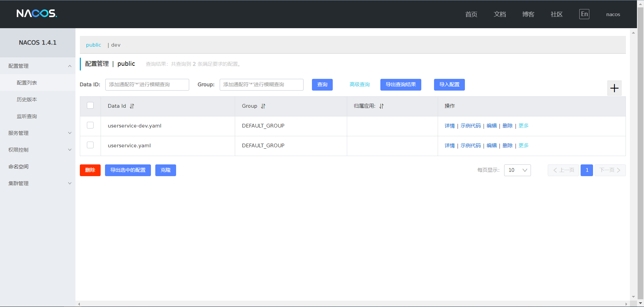This screenshot has width=644, height=307.
Task: Expand the 集群管理 sidebar section
Action: [38, 183]
